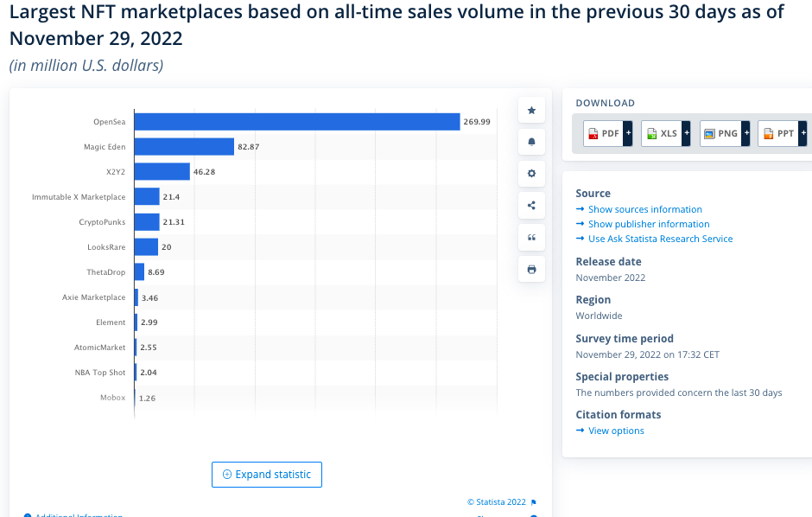Click the 8.69 value label

pyautogui.click(x=155, y=272)
